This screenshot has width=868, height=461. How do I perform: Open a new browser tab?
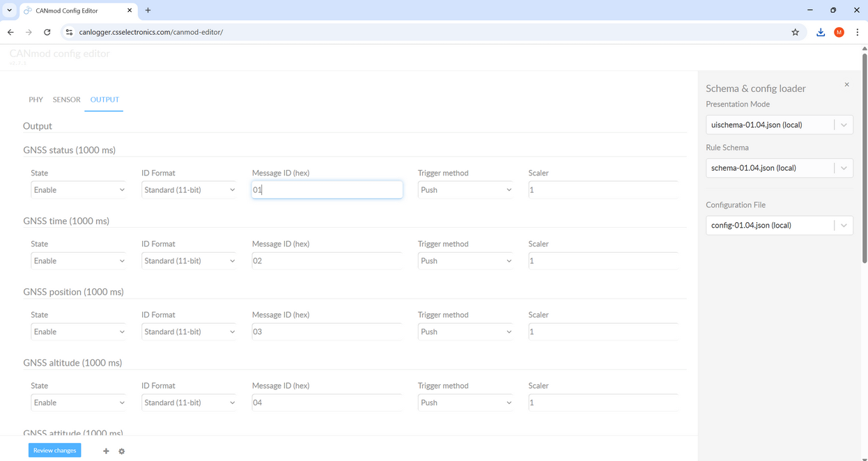148,10
